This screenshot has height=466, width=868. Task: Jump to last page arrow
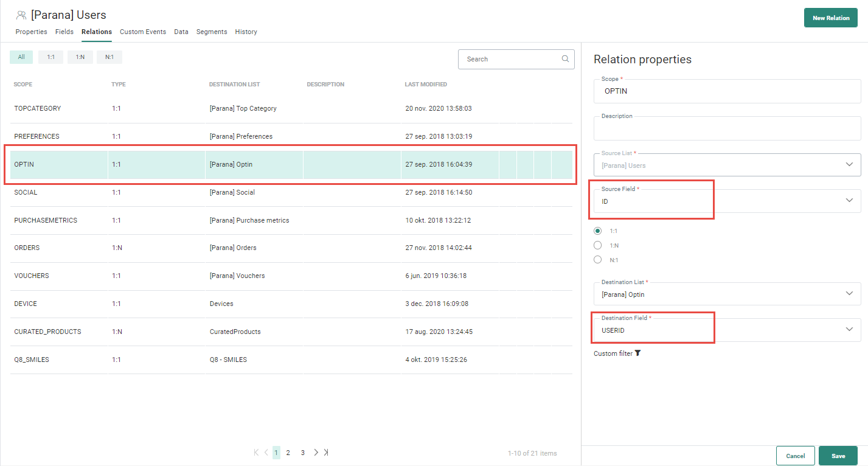[x=327, y=453]
